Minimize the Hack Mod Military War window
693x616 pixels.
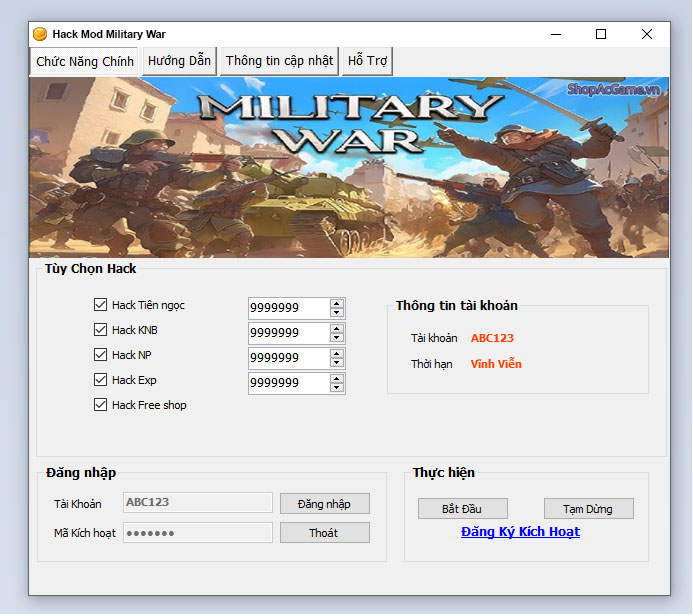[556, 34]
